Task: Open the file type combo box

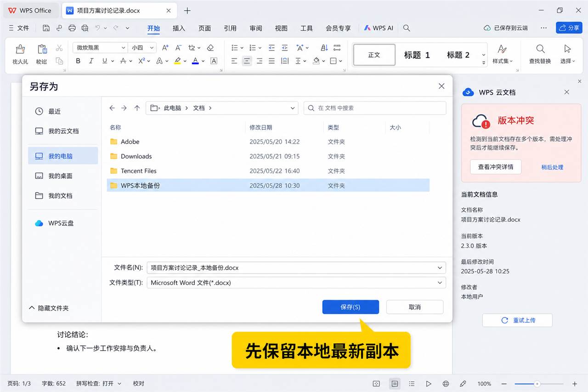Action: coord(296,283)
